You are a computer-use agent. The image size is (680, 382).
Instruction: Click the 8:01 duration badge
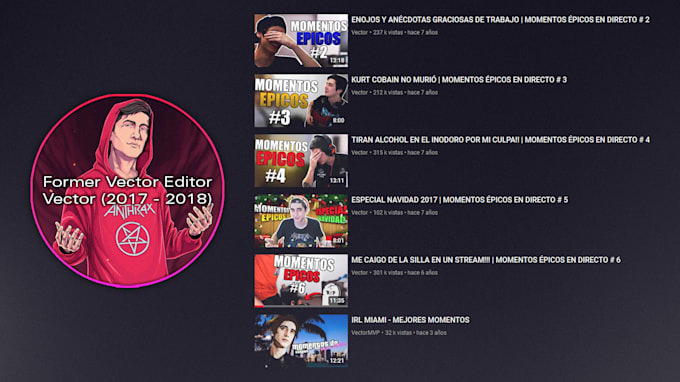coord(338,241)
